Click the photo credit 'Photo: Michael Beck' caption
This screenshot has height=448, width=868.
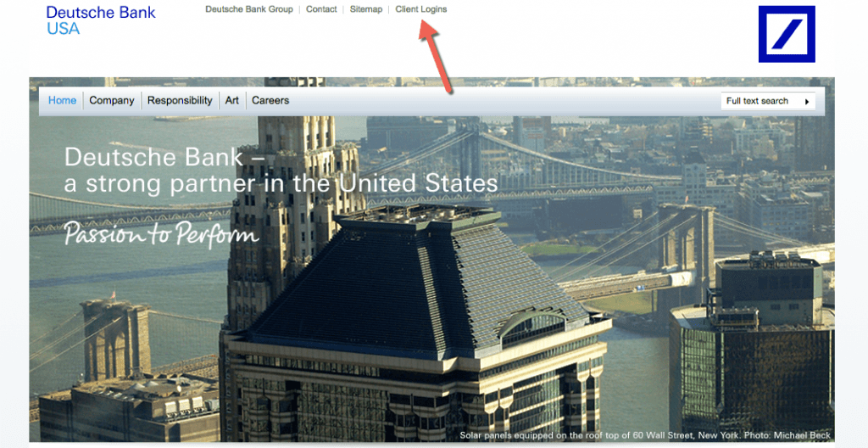tap(787, 435)
